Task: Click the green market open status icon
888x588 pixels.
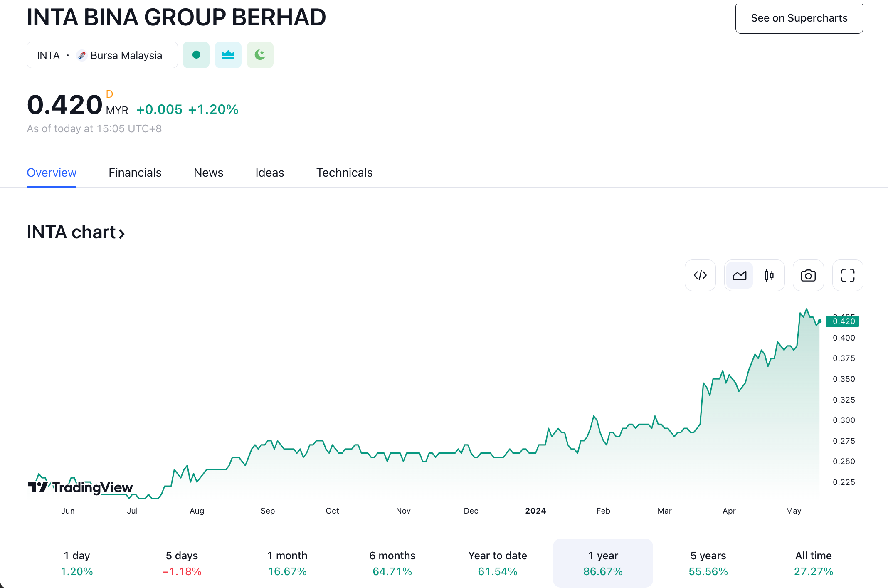Action: [x=196, y=55]
